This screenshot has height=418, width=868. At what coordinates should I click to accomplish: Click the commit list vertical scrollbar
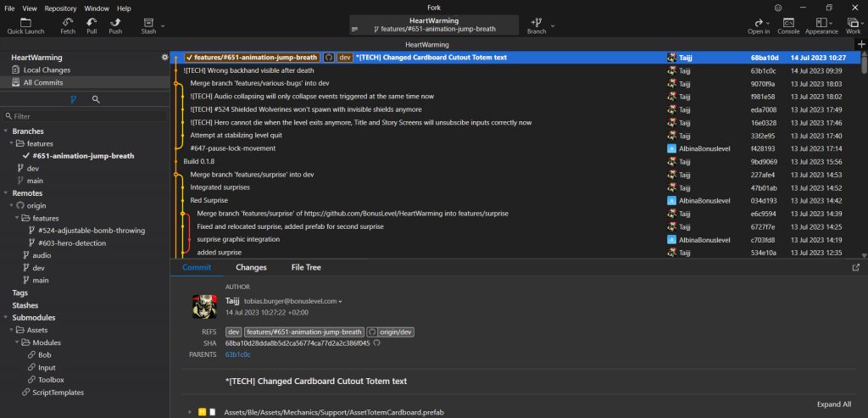(x=864, y=153)
